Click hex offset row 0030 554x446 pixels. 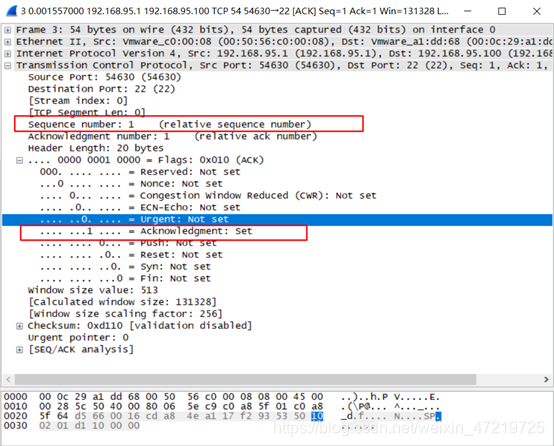16,426
